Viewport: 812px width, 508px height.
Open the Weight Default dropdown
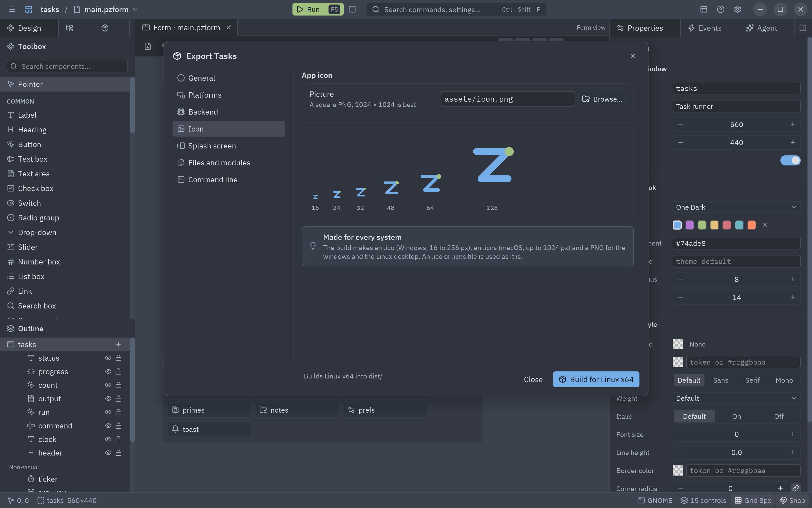736,398
